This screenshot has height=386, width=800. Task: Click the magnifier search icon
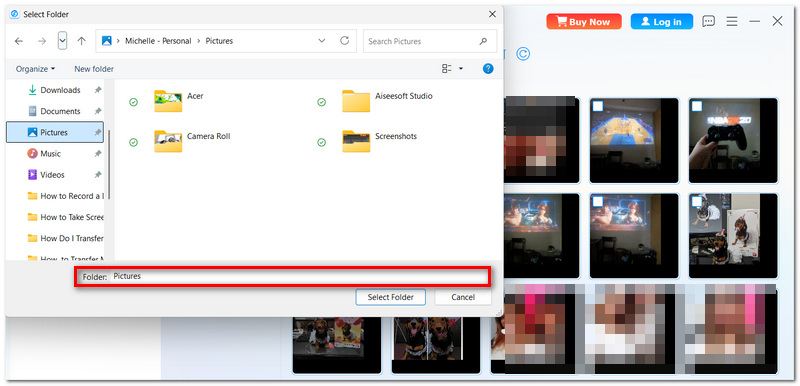[x=483, y=41]
